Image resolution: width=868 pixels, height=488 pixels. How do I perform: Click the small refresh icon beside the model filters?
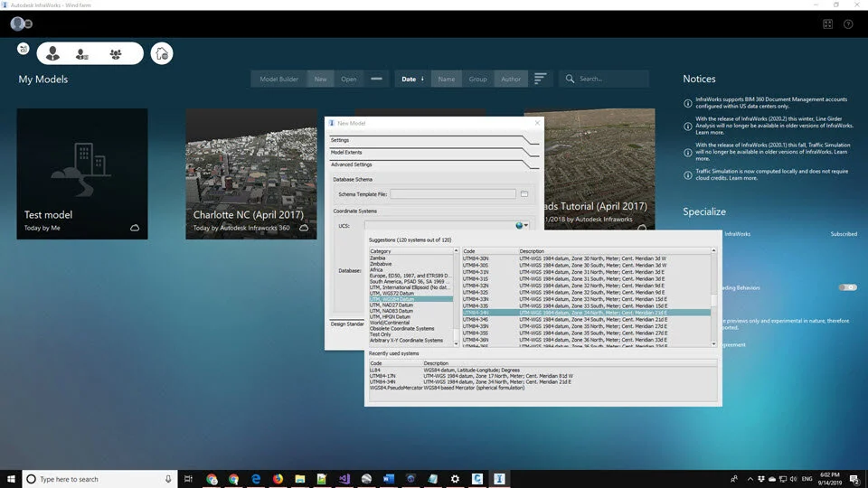[24, 49]
